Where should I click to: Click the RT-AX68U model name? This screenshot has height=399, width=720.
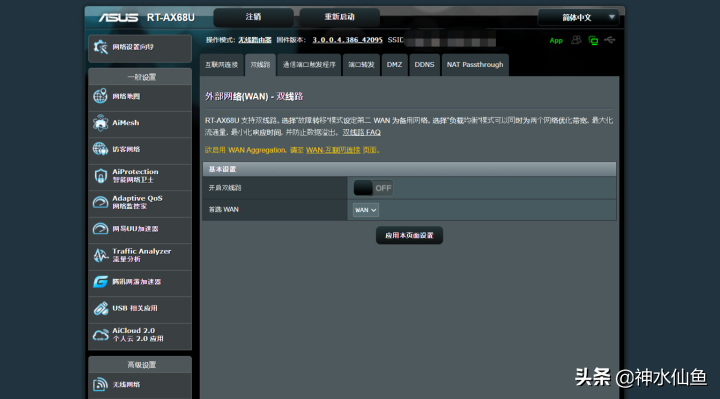[x=171, y=17]
